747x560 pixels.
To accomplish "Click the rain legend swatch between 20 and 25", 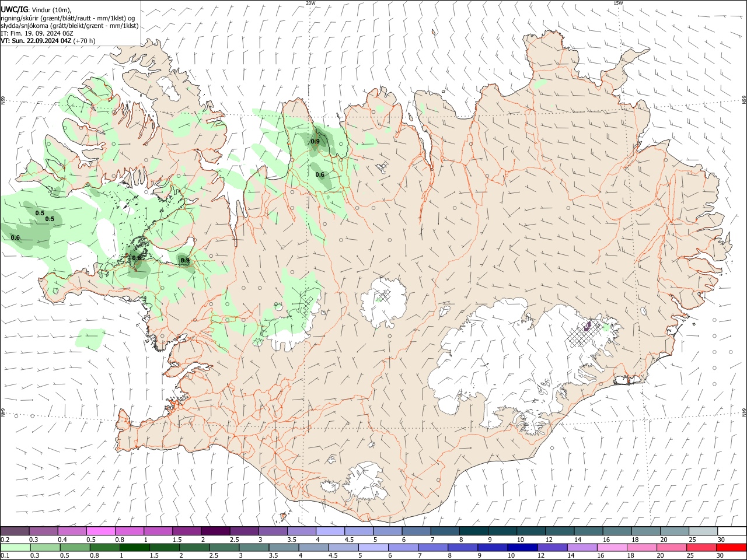I will coord(672,548).
